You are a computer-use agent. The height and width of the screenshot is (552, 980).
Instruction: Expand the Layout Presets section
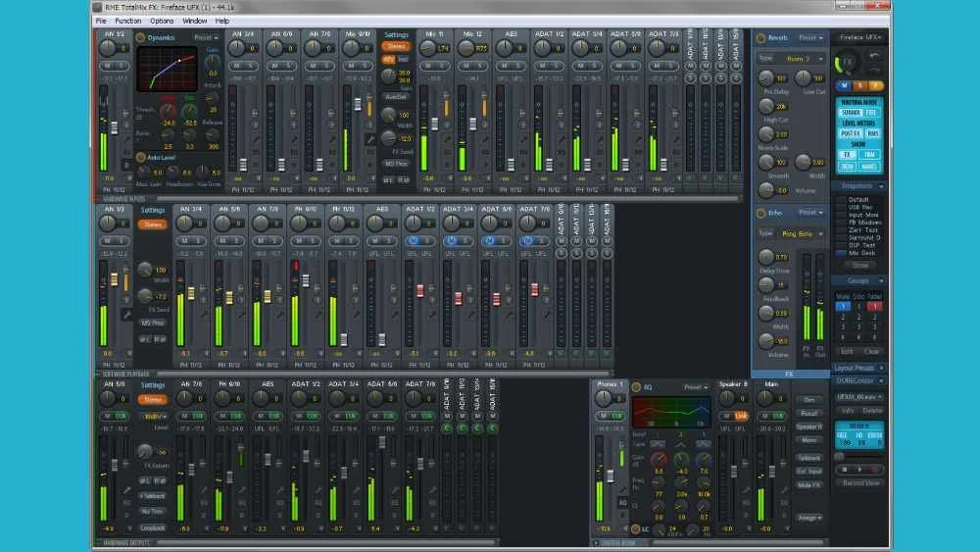(881, 369)
